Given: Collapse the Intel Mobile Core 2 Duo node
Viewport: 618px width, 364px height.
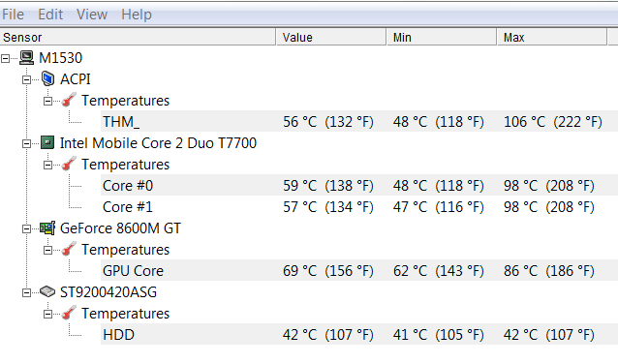Looking at the screenshot, I should point(26,144).
